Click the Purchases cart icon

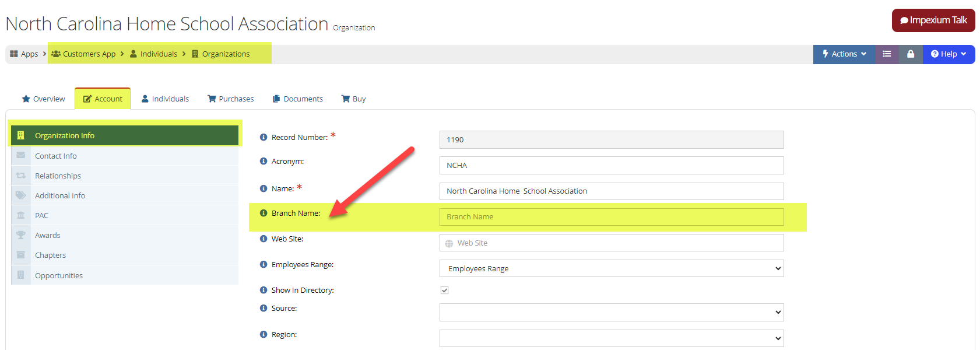click(x=212, y=99)
